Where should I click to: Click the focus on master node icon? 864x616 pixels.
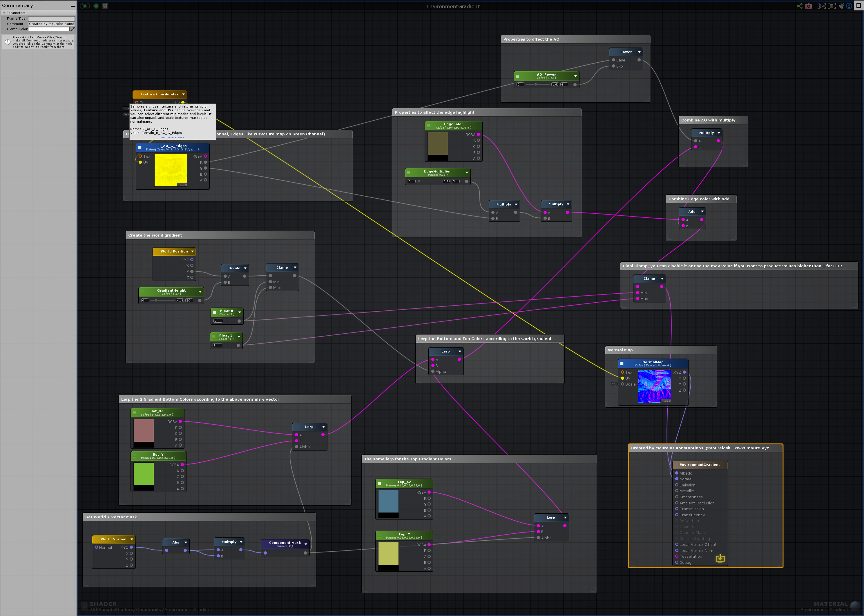point(831,6)
